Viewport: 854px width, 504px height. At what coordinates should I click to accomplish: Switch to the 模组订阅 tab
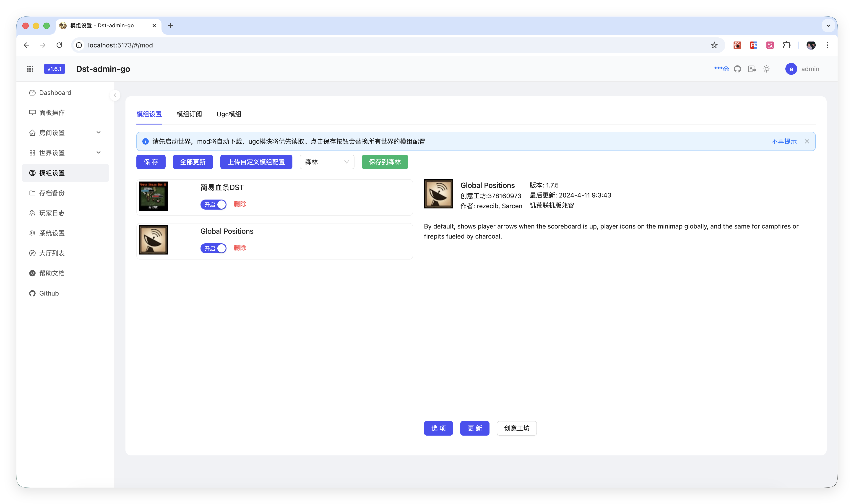(189, 114)
